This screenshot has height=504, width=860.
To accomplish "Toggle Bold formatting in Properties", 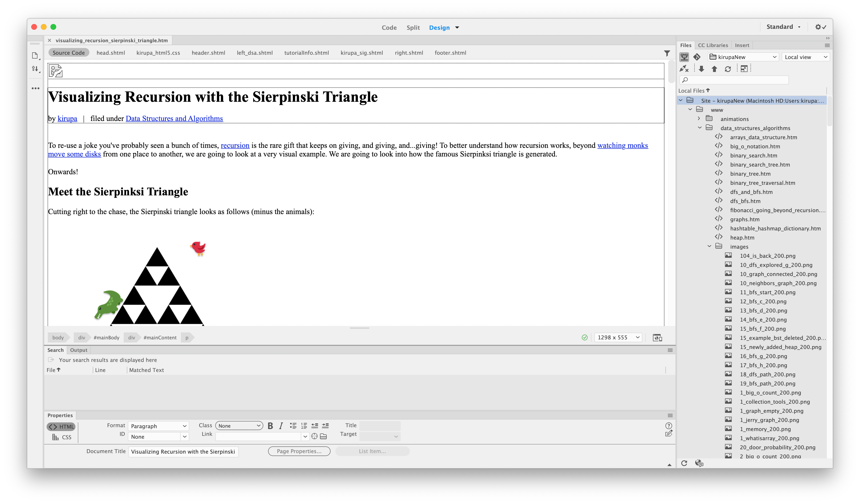I will 270,426.
